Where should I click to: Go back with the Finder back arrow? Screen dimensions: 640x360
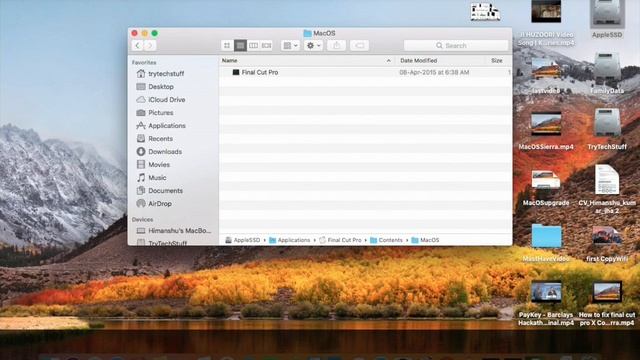(x=138, y=45)
